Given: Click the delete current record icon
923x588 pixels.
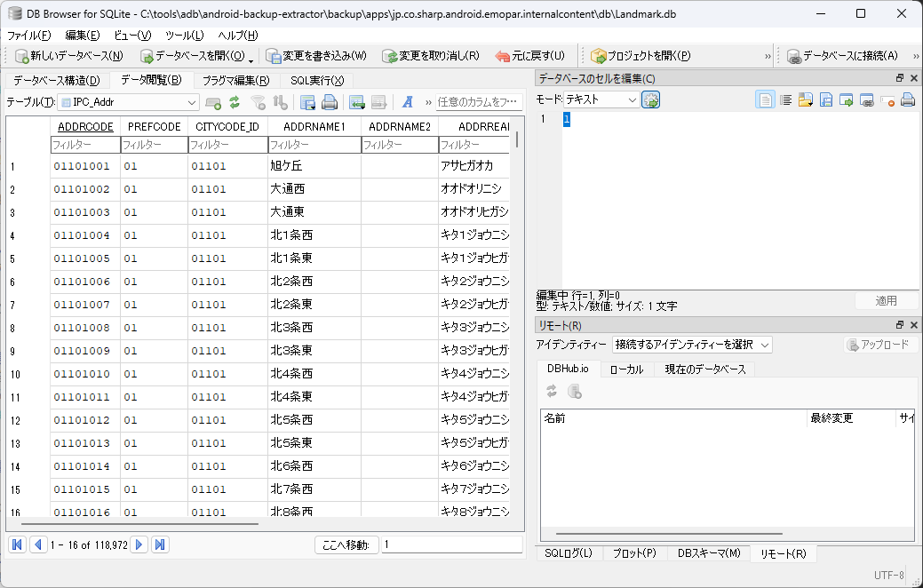Looking at the screenshot, I should pyautogui.click(x=378, y=102).
